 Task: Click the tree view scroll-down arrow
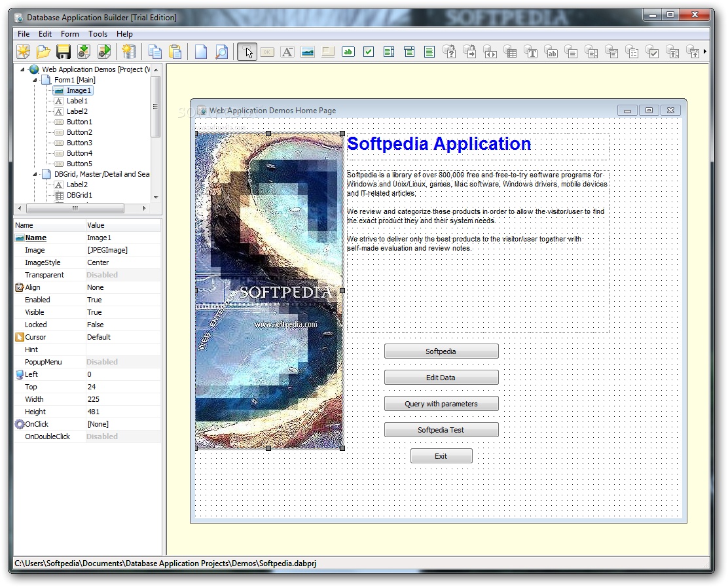[156, 197]
